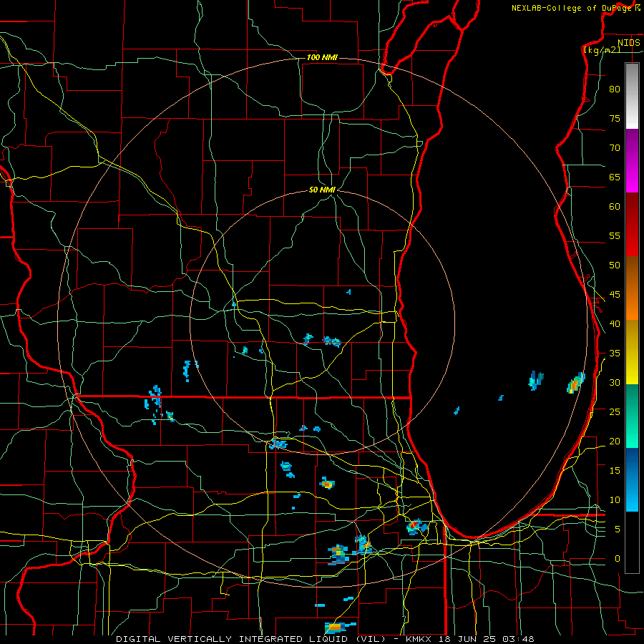The width and height of the screenshot is (644, 644).
Task: Click the 15 value on the scale
Action: [x=615, y=471]
